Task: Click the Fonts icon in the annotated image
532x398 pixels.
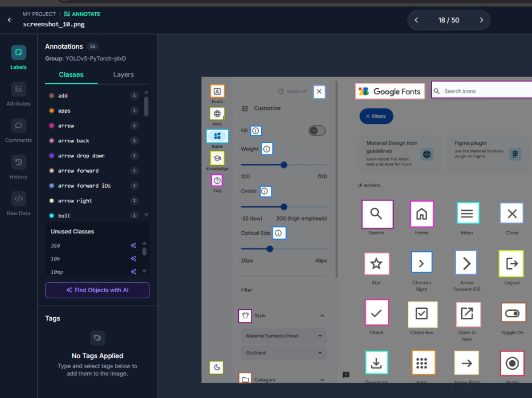Action: [x=217, y=91]
